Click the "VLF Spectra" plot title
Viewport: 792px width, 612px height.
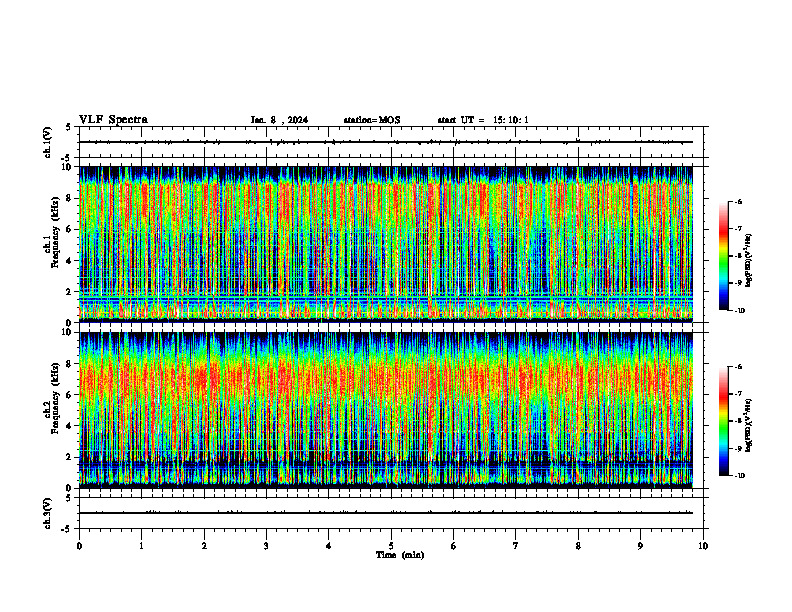click(x=113, y=120)
